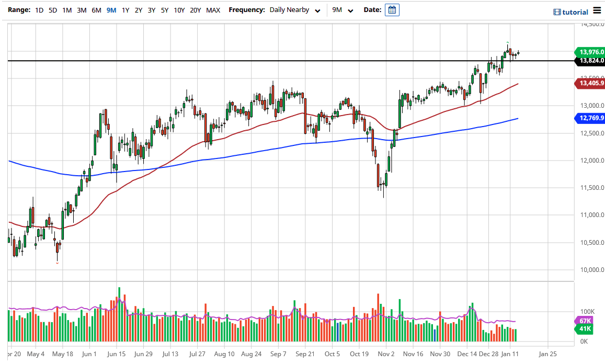Click the 100K volume axis label

[x=588, y=312]
